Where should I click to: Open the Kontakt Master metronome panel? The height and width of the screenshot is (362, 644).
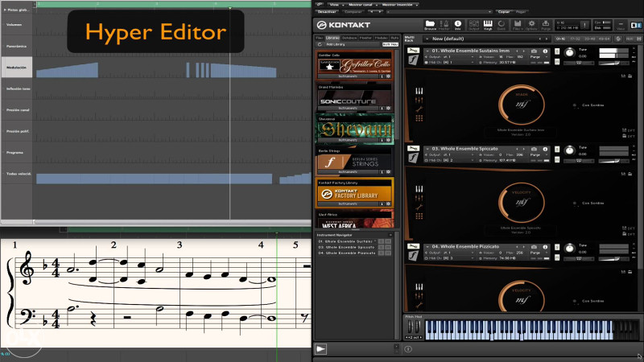[444, 25]
